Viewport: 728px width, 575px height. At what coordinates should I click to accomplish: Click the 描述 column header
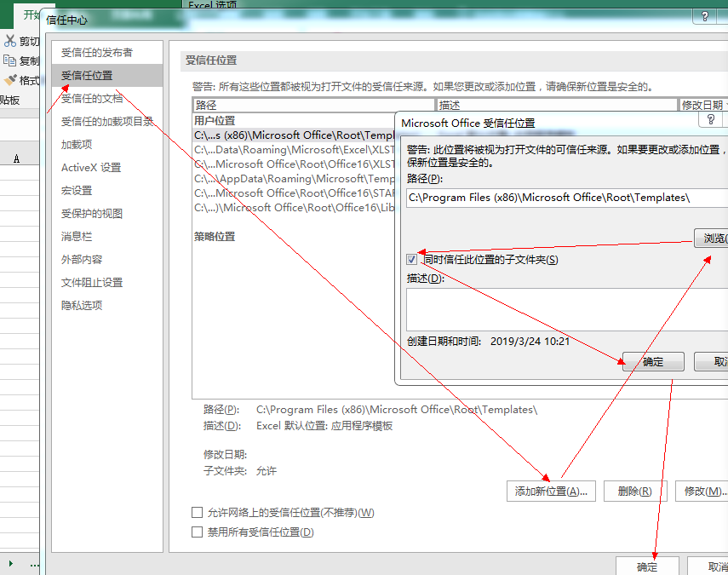pos(557,105)
